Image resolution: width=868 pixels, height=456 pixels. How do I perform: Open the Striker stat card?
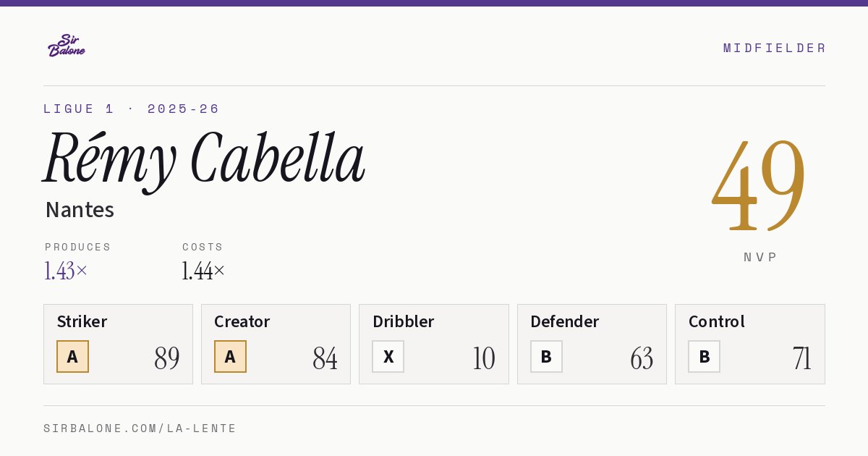pyautogui.click(x=118, y=344)
